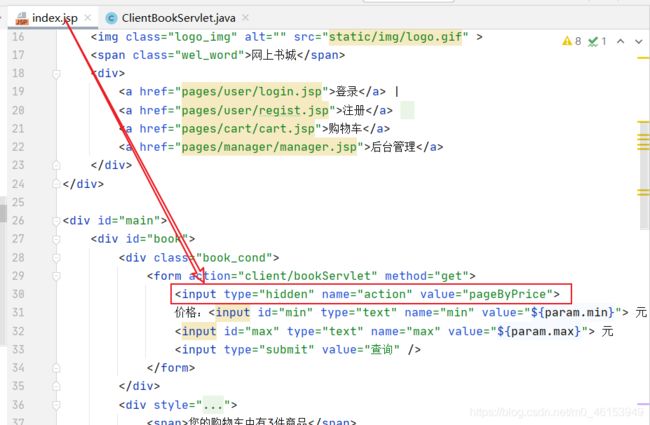Click line number 25 in the gutter
Screen dimensions: 650x425
(18, 202)
